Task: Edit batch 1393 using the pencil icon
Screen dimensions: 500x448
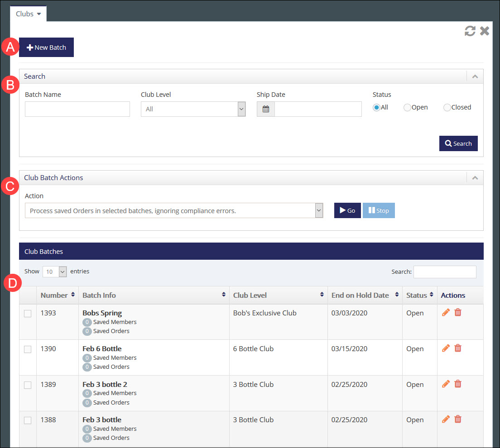Action: (445, 312)
